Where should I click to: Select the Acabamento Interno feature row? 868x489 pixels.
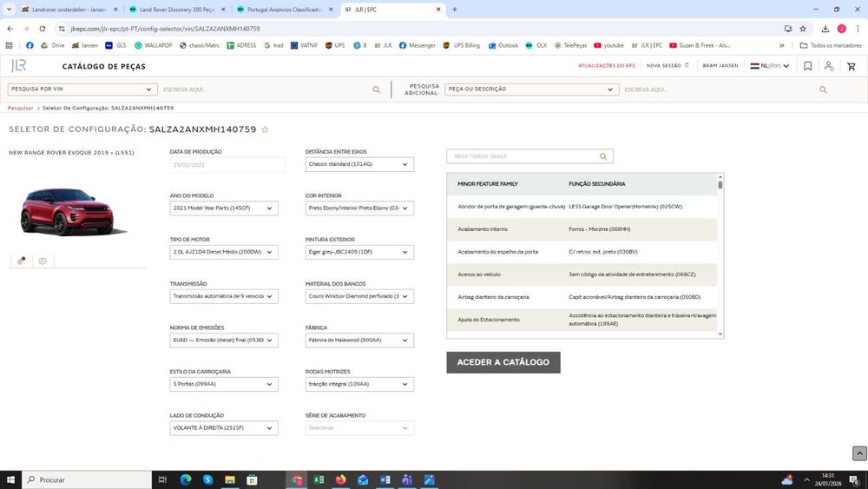582,229
